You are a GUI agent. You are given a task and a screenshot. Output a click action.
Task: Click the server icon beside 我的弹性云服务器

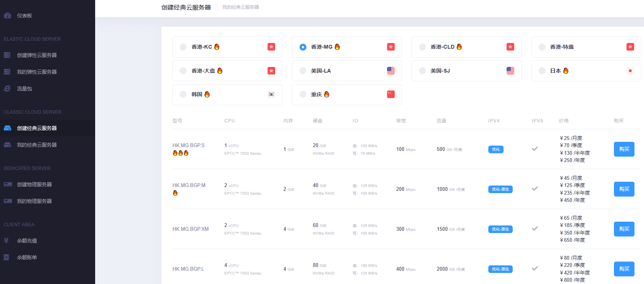point(7,72)
